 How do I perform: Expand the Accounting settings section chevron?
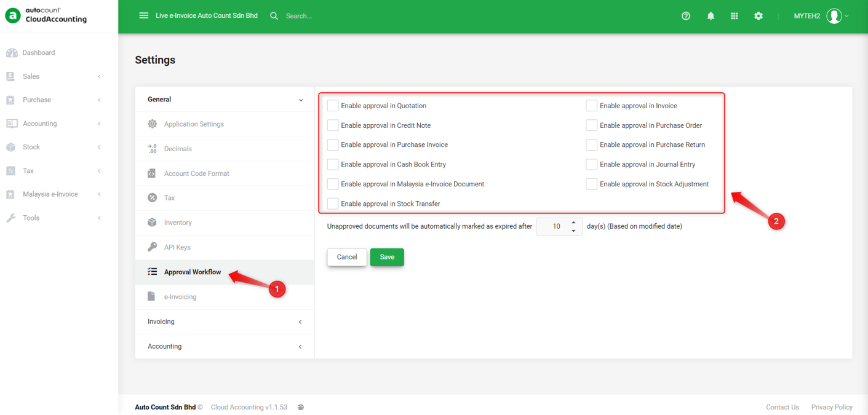(x=300, y=347)
